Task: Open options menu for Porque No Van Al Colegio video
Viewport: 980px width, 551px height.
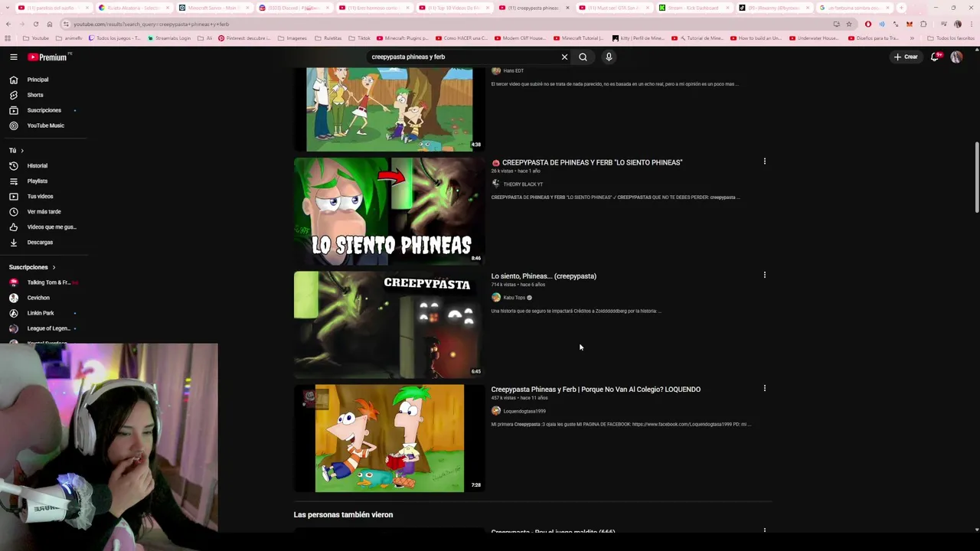Action: click(764, 388)
